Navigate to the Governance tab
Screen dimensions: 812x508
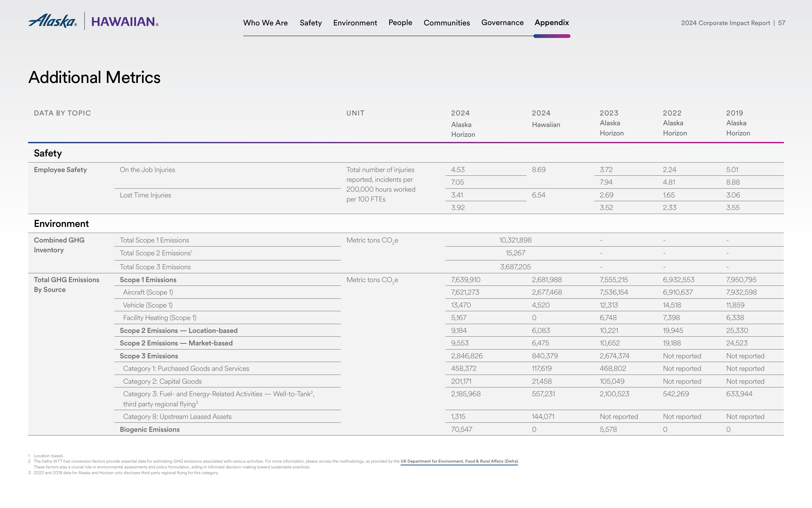pos(502,23)
